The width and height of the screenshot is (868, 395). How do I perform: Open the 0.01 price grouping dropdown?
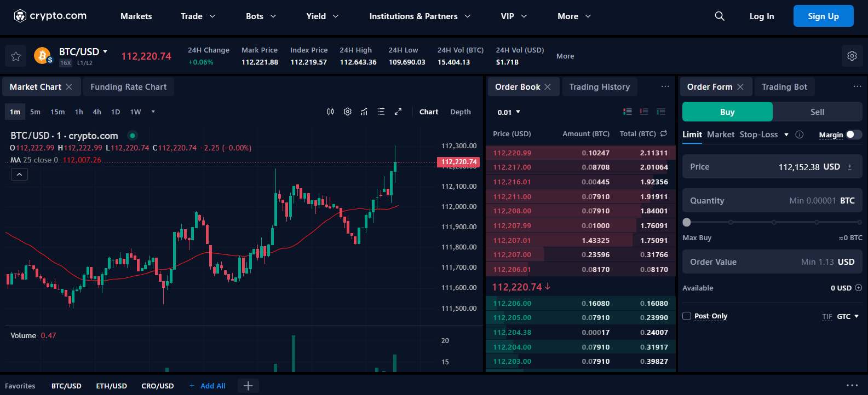click(509, 112)
